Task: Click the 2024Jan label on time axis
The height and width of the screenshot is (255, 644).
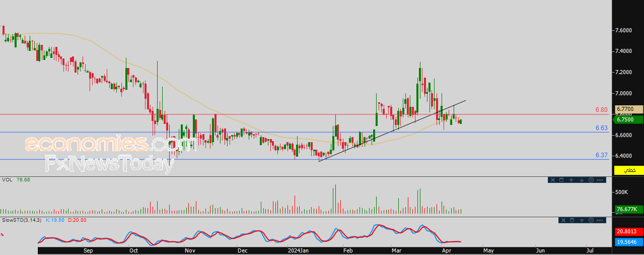Action: tap(299, 250)
